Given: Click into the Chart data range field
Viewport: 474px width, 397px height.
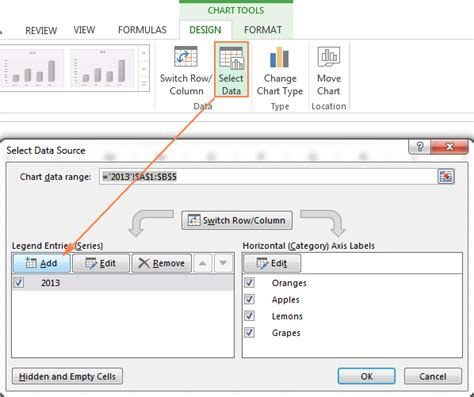Looking at the screenshot, I should (268, 176).
